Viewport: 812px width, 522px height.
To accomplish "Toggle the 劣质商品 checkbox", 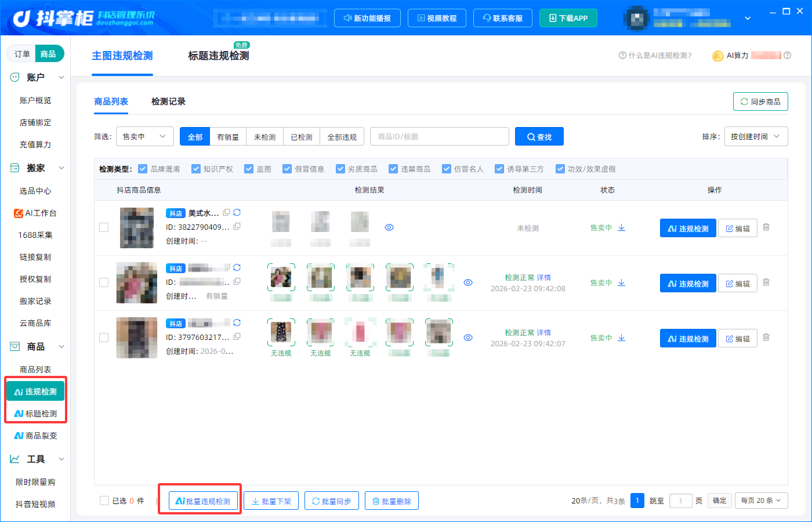I will click(x=340, y=169).
